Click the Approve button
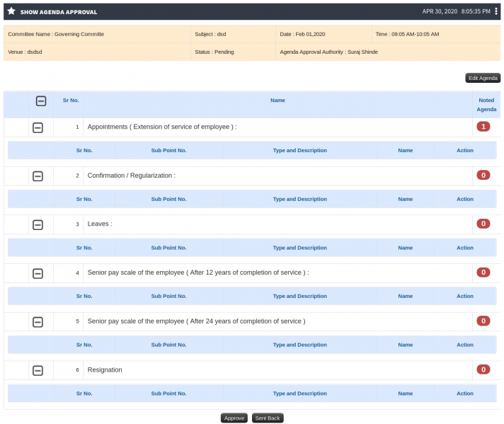The width and height of the screenshot is (504, 424). [x=234, y=418]
